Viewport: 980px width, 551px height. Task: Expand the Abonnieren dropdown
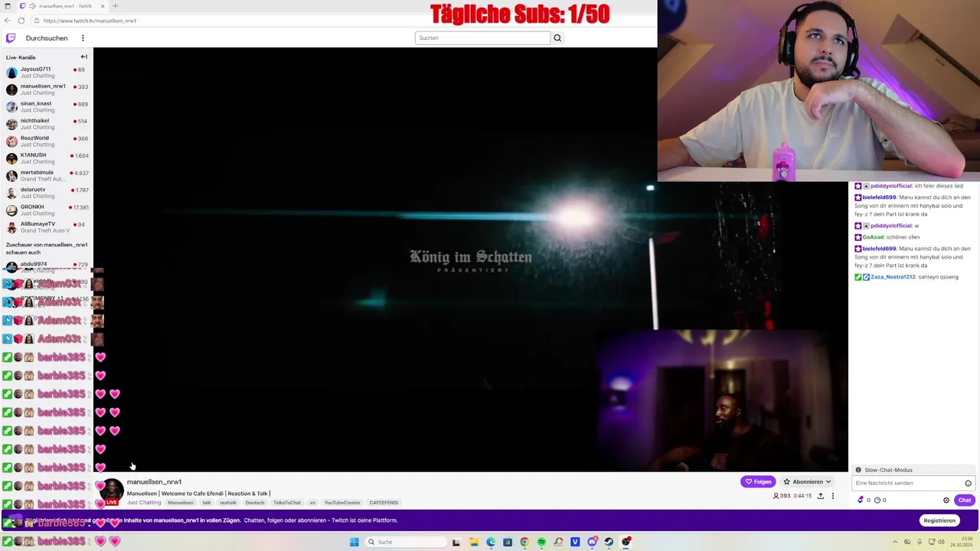point(807,481)
